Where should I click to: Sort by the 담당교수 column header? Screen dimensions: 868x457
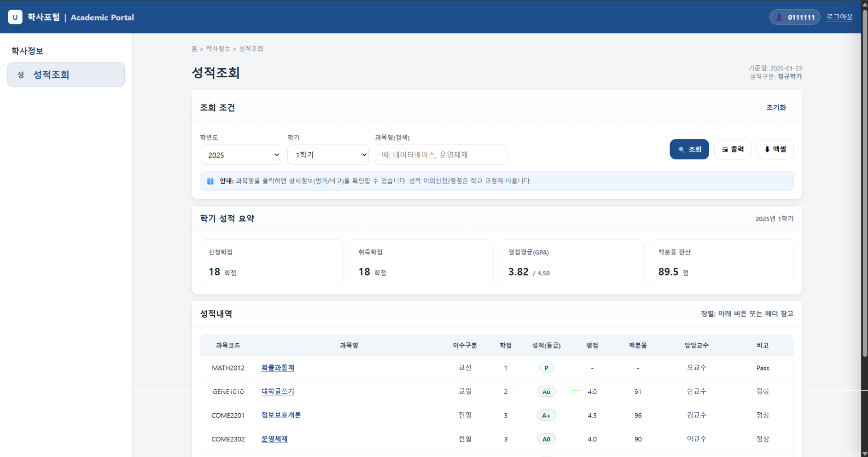(x=696, y=345)
